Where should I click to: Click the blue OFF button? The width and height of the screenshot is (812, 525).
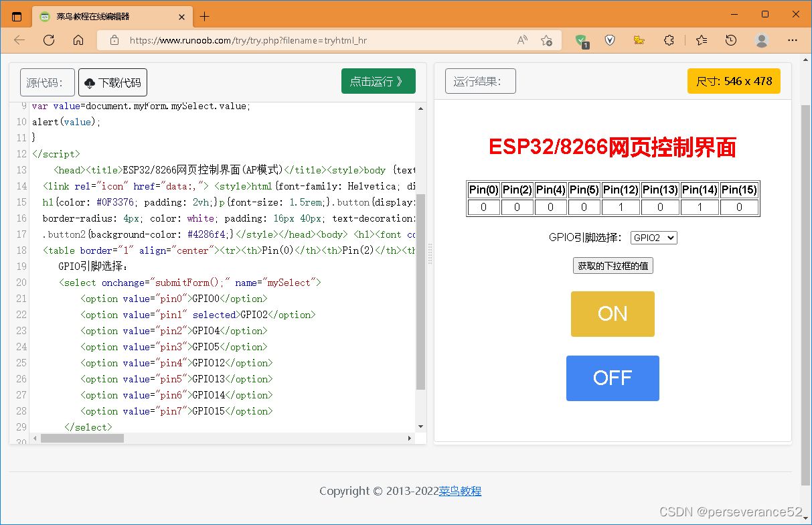coord(613,378)
